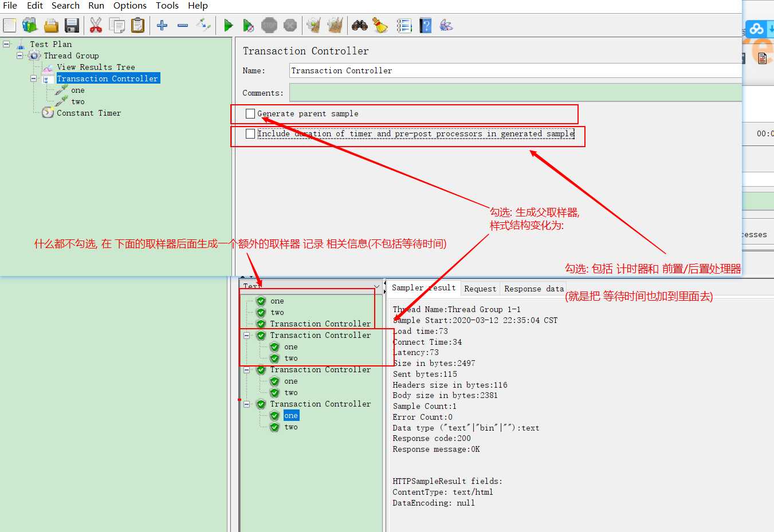
Task: Click the Response message:OK line
Action: (x=436, y=450)
